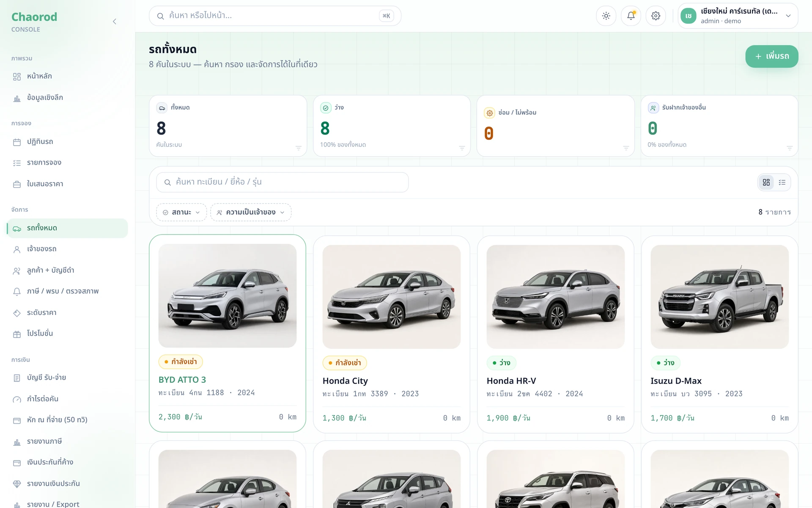Select รถทั้งหมด in sidebar
The height and width of the screenshot is (508, 812).
tap(67, 228)
